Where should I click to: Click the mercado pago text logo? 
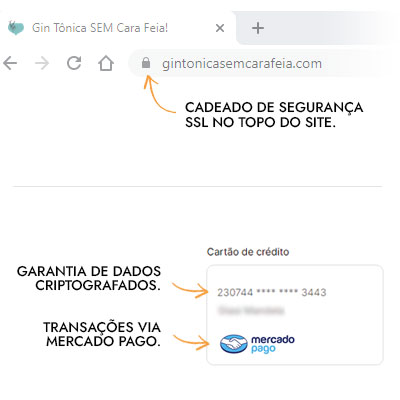tap(273, 344)
